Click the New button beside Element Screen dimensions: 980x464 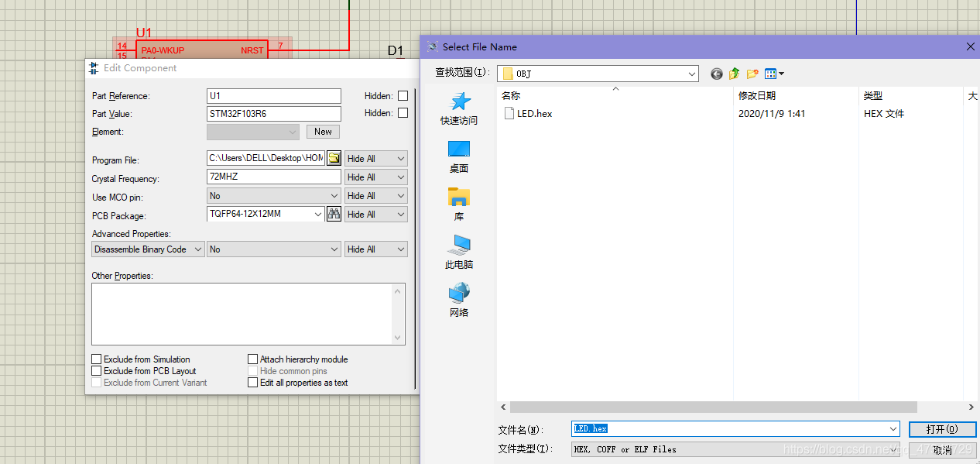coord(323,132)
